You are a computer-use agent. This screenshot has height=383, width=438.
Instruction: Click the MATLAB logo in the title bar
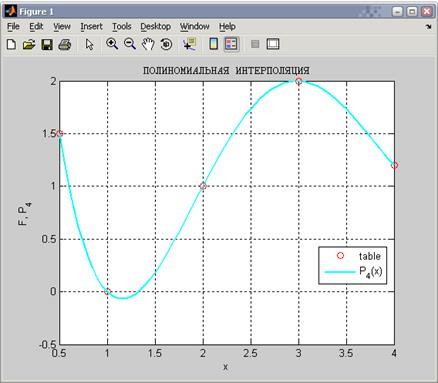coord(10,11)
